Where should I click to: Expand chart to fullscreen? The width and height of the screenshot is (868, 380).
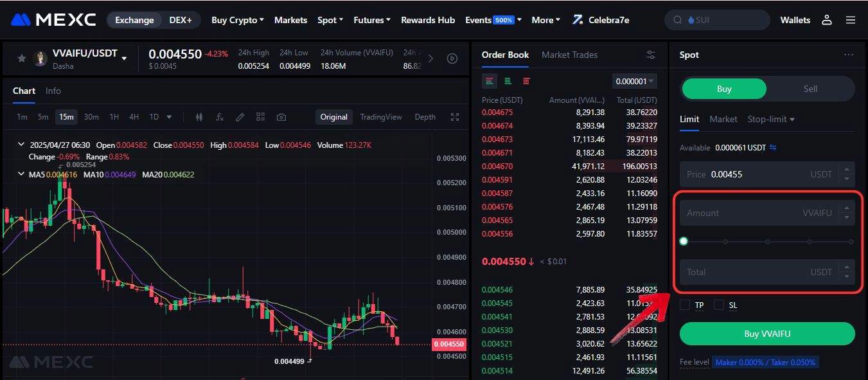point(455,117)
